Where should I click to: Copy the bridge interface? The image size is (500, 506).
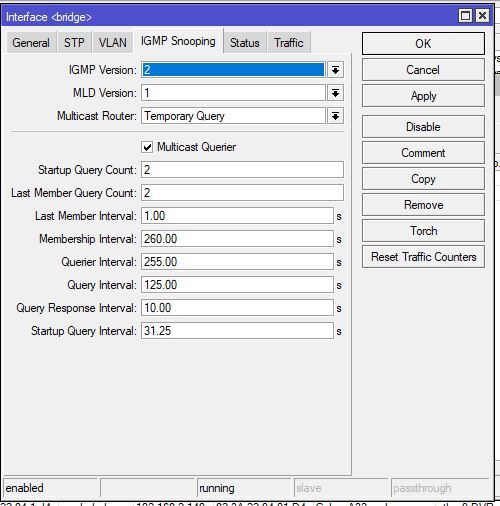[423, 179]
